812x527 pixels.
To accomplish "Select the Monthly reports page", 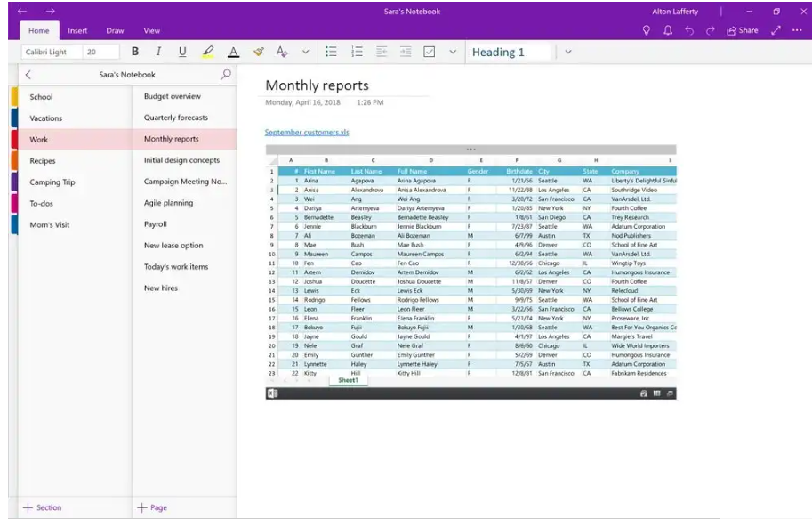I will tap(185, 139).
